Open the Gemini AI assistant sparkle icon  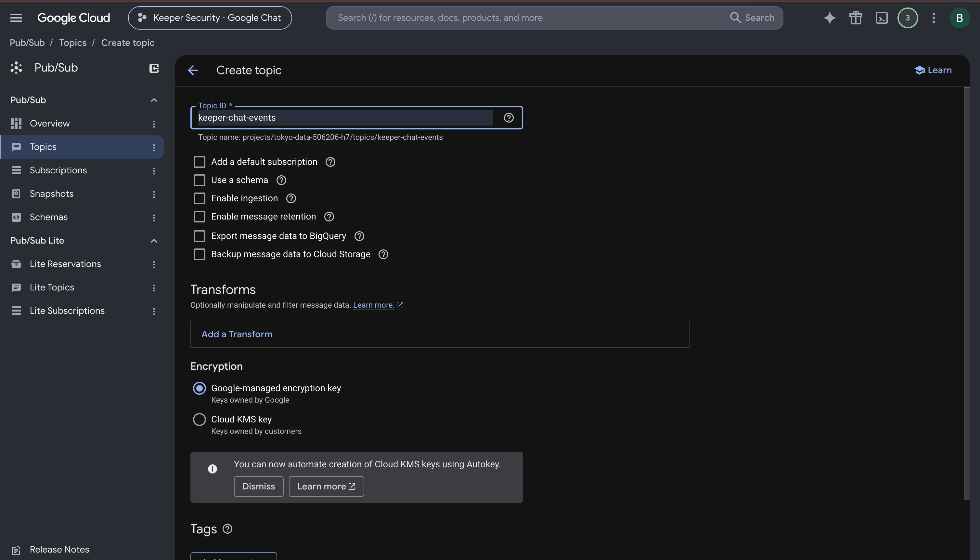click(x=829, y=18)
